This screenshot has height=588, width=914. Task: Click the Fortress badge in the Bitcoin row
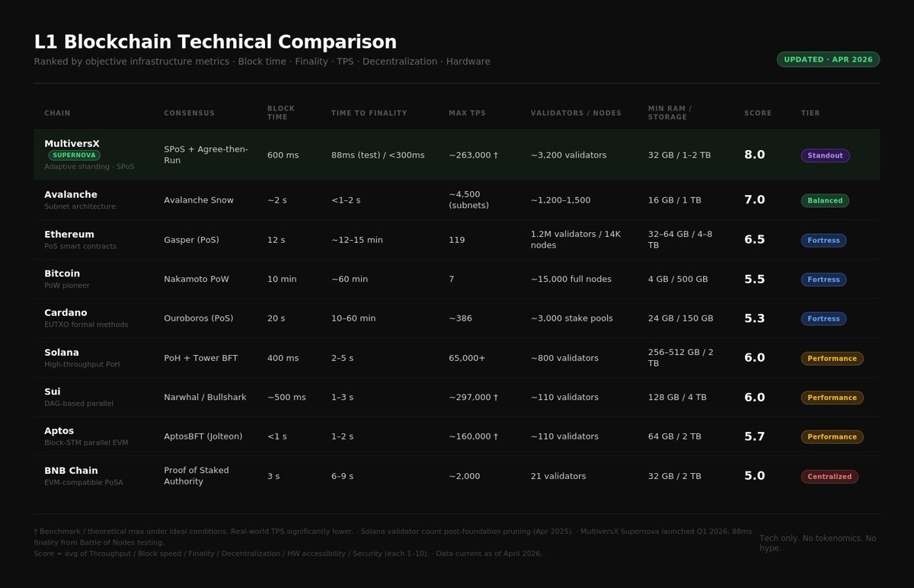tap(823, 280)
